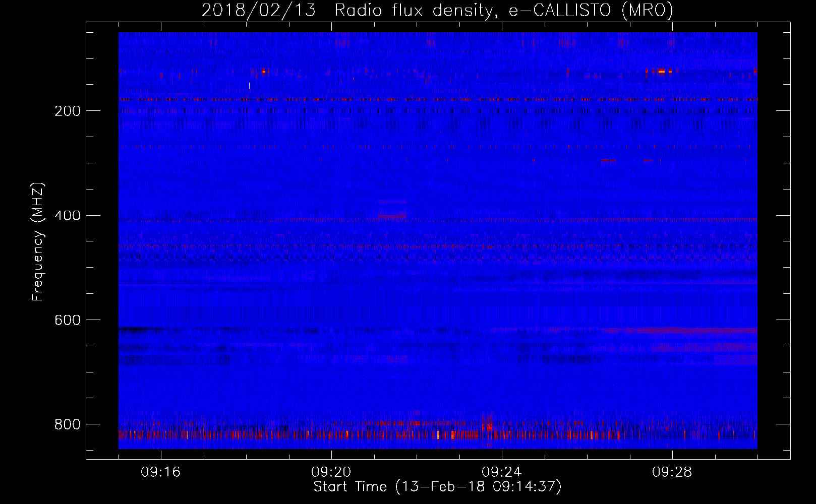Click the 'Start Time (13-Feb-18 09:14:37)' label
Viewport: 816px width, 504px height.
pyautogui.click(x=437, y=487)
